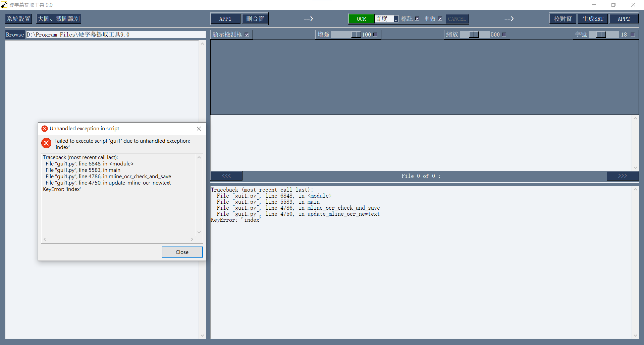Viewport: 644px width, 345px height.
Task: Click the red error icon in dialog body
Action: (46, 143)
